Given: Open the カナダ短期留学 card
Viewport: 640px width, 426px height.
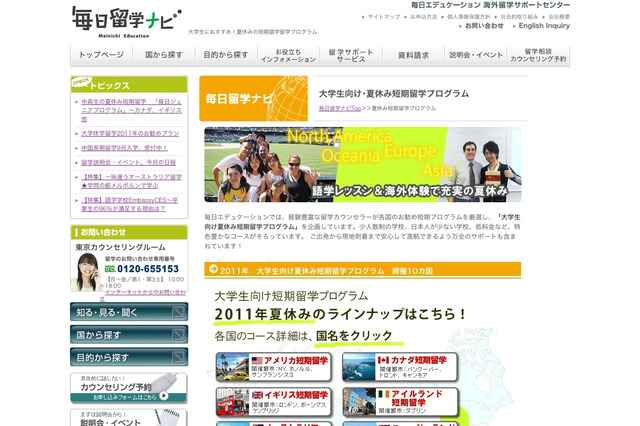Looking at the screenshot, I should pos(400,367).
